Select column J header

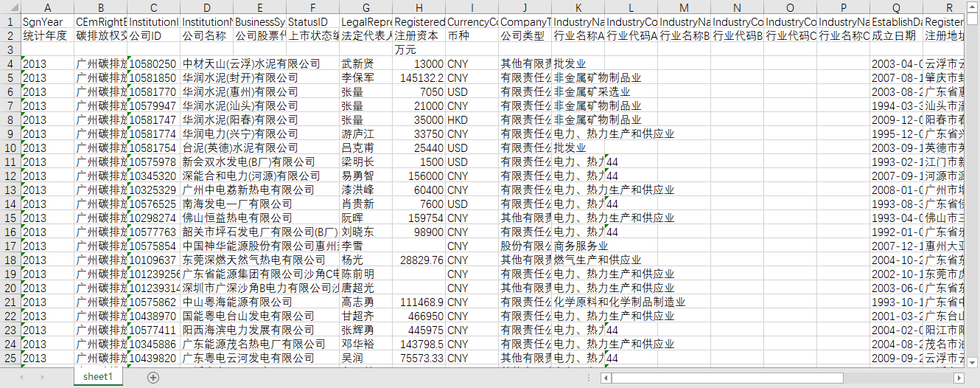point(525,7)
